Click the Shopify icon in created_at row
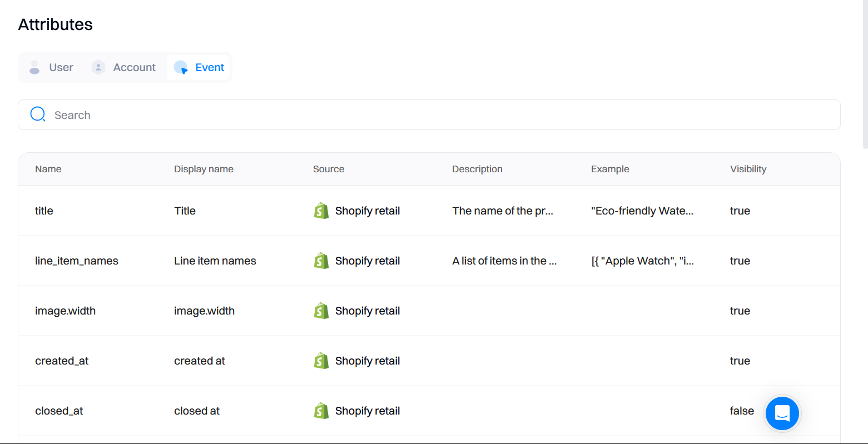Screen dimensions: 868x444 321,361
